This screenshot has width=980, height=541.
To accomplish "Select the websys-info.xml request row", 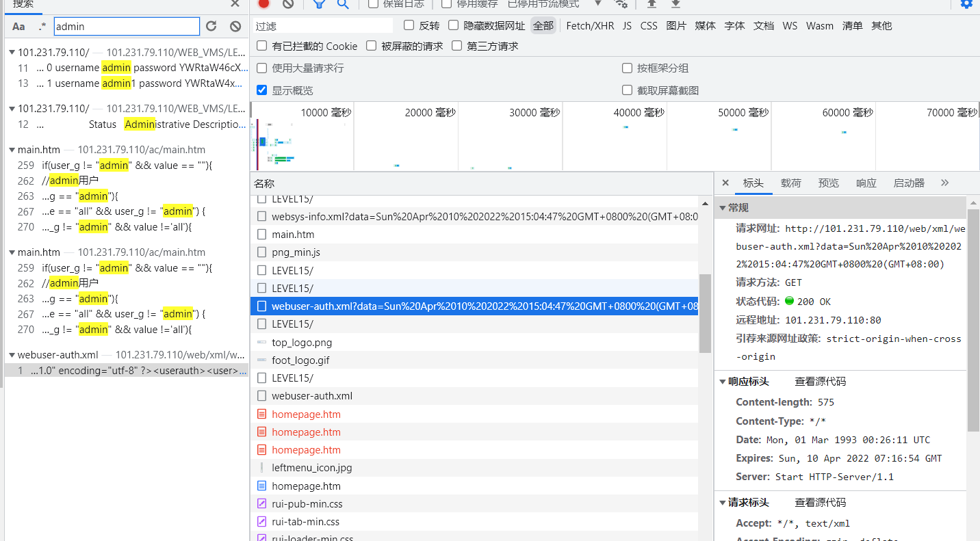I will 474,216.
